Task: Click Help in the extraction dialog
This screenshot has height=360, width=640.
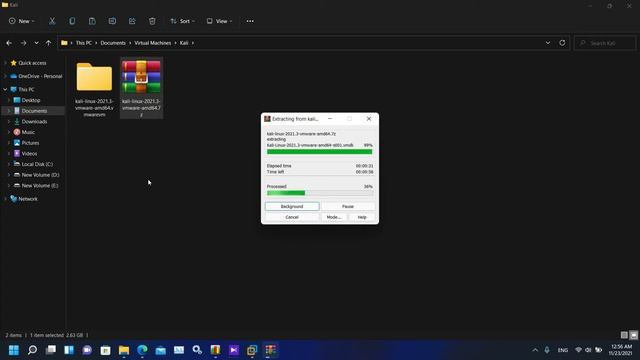Action: point(362,217)
